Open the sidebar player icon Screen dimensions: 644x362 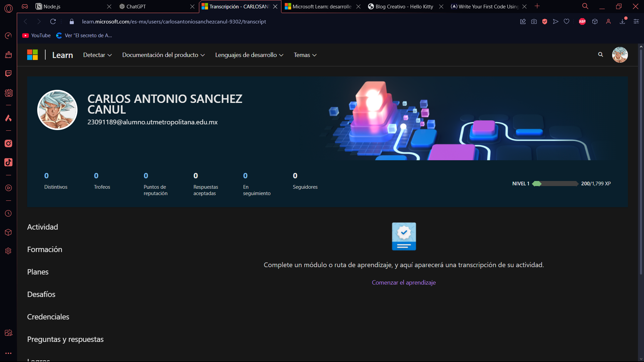click(8, 188)
